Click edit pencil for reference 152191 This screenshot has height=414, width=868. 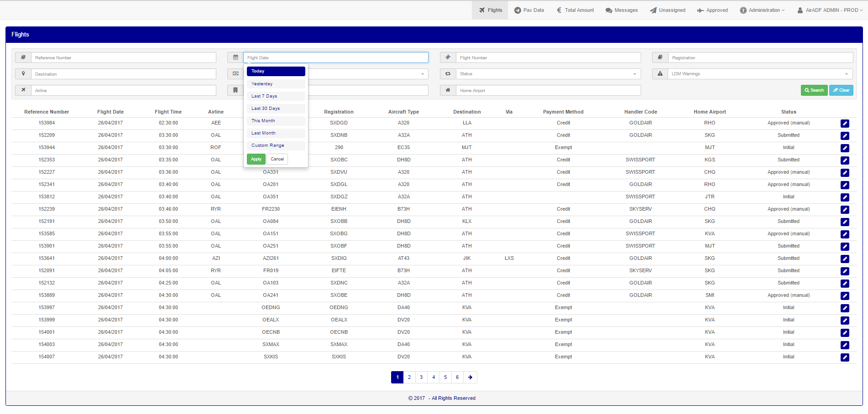(x=845, y=222)
